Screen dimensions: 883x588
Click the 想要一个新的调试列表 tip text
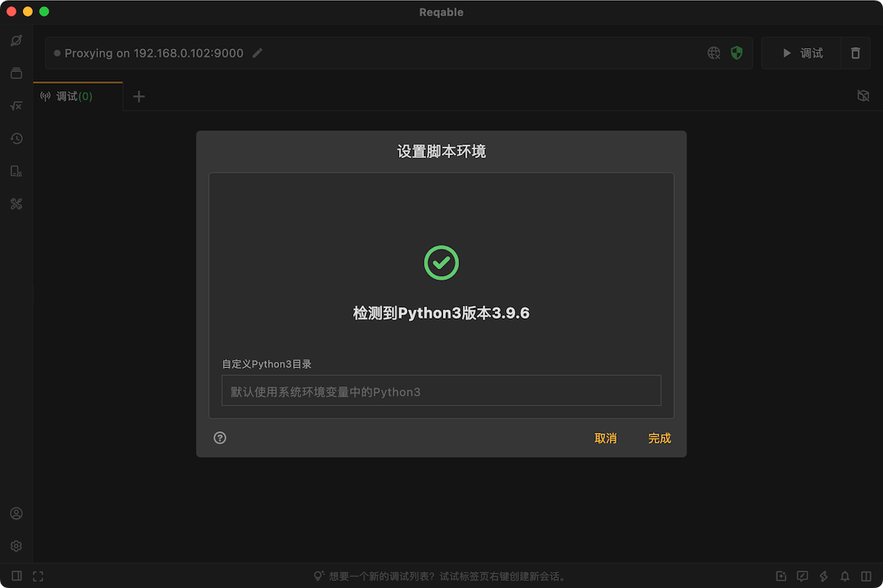(x=447, y=576)
